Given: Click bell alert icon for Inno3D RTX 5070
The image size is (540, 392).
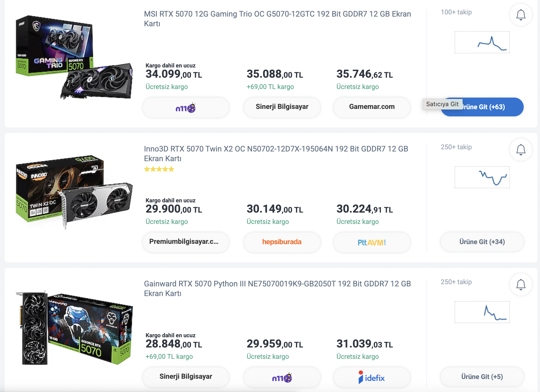Looking at the screenshot, I should coord(521,150).
